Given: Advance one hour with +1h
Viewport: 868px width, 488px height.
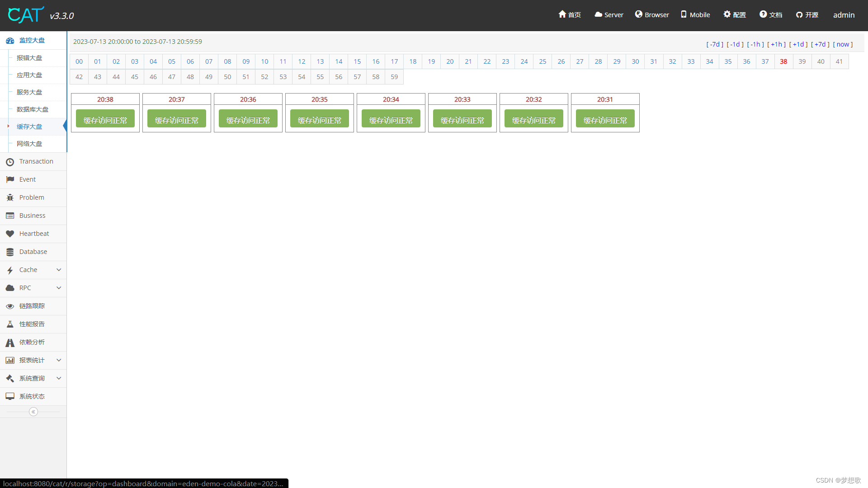Looking at the screenshot, I should pyautogui.click(x=777, y=44).
